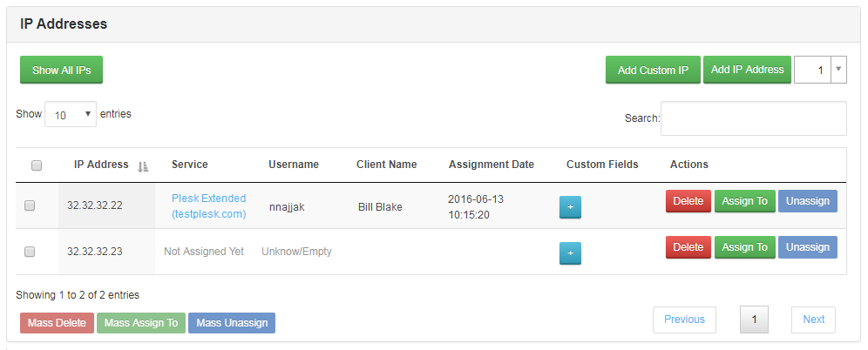Open the Show entries count dropdown
This screenshot has width=868, height=350.
click(71, 114)
